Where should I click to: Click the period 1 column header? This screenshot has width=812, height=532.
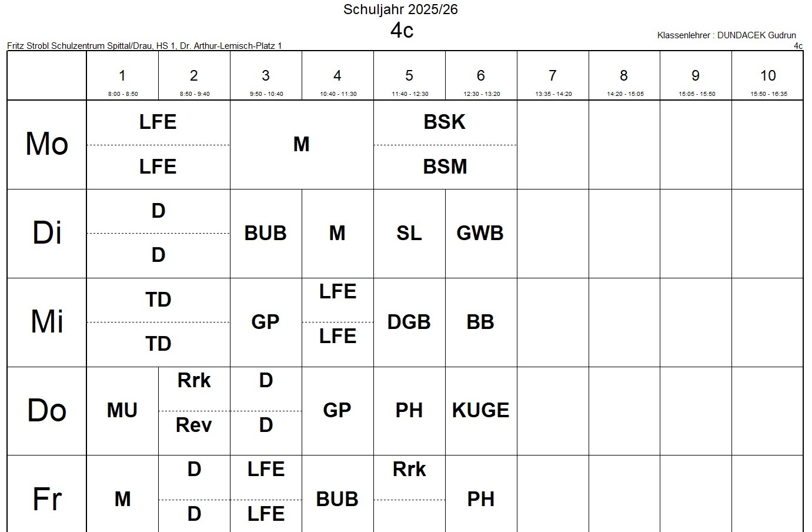click(x=122, y=77)
